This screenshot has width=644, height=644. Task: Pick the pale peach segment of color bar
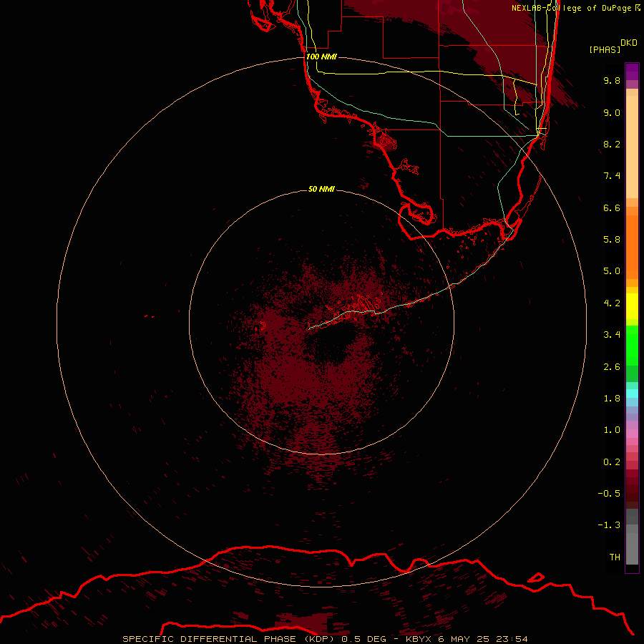pyautogui.click(x=632, y=148)
